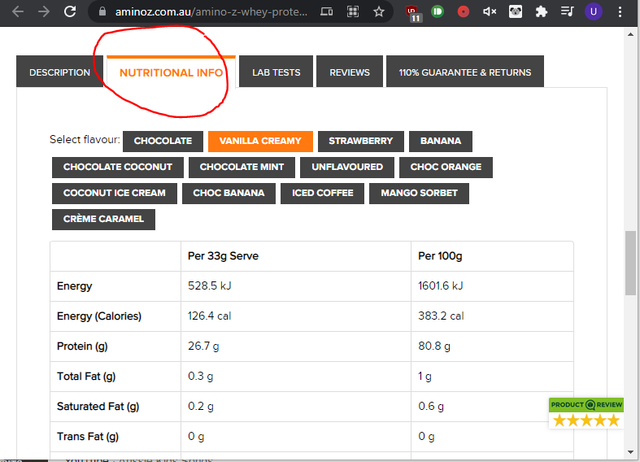
Task: Switch to the Description tab
Action: (60, 72)
